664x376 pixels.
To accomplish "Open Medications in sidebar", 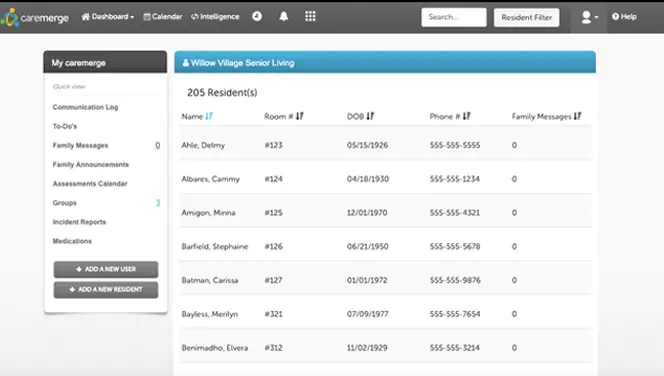I will pyautogui.click(x=72, y=241).
